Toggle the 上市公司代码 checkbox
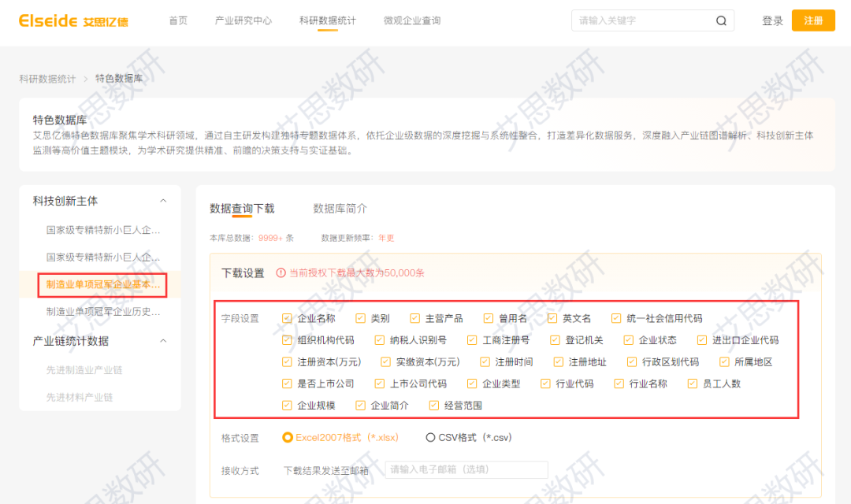This screenshot has width=851, height=504. tap(379, 384)
